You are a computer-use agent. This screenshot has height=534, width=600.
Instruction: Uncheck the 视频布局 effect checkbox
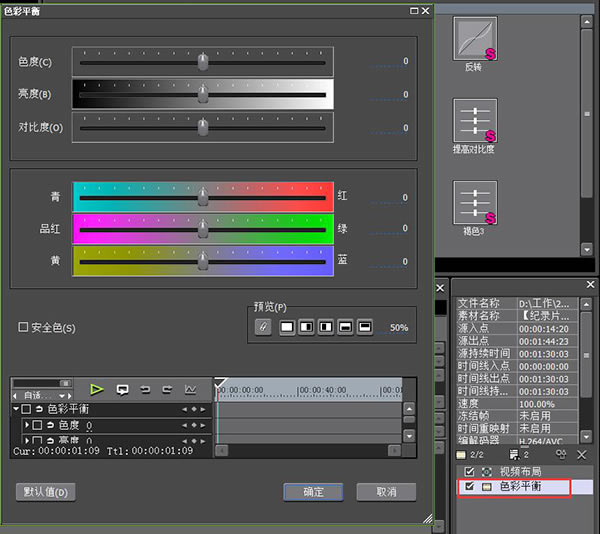click(x=469, y=471)
